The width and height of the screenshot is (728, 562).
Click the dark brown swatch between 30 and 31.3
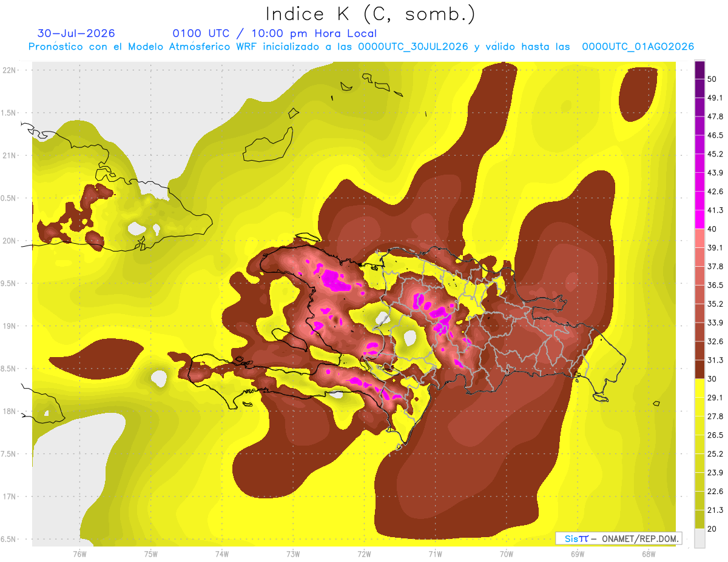[x=699, y=370]
